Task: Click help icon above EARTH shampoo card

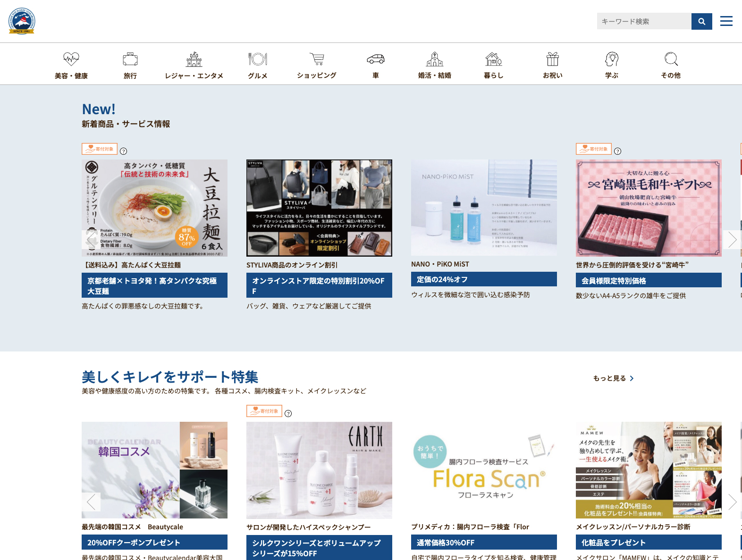Action: click(288, 414)
